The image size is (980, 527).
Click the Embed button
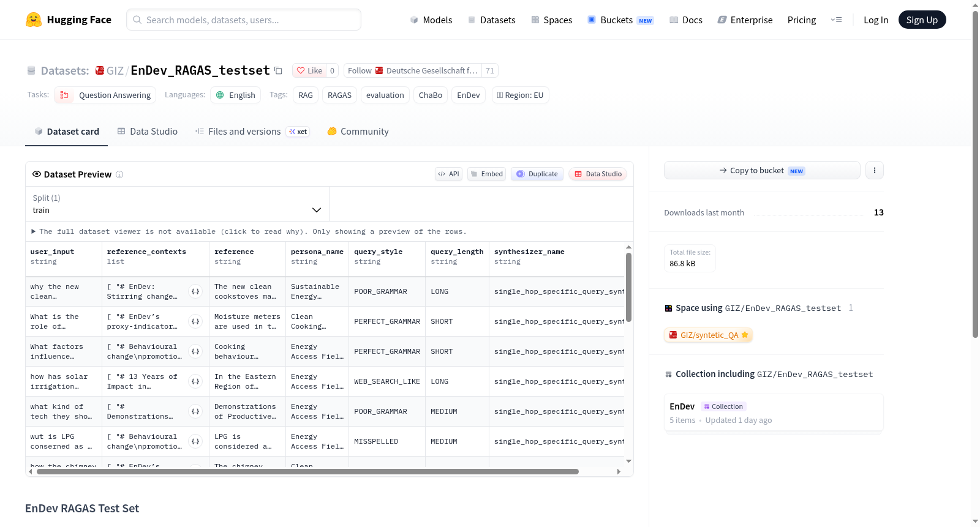point(487,174)
